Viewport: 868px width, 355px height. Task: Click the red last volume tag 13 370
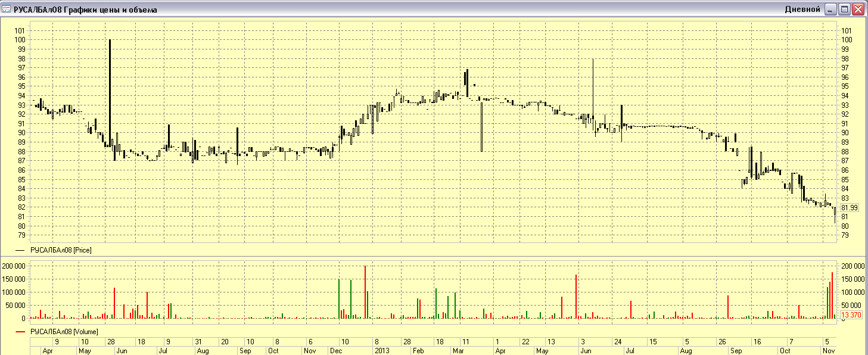tap(850, 315)
